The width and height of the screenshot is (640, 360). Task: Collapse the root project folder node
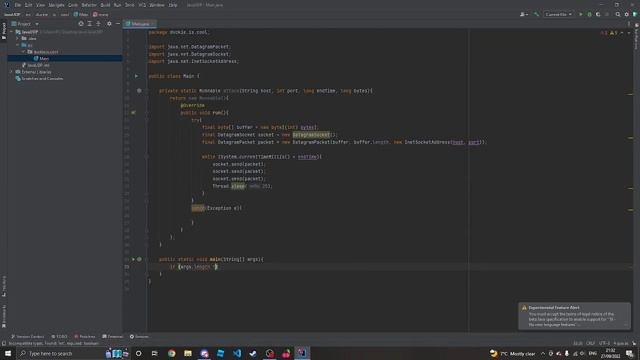click(12, 32)
